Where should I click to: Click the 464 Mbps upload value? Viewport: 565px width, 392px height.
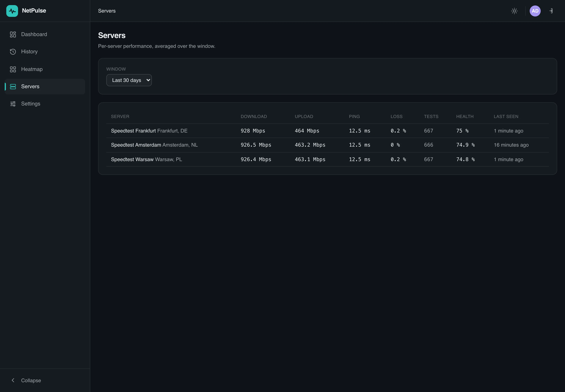(307, 131)
